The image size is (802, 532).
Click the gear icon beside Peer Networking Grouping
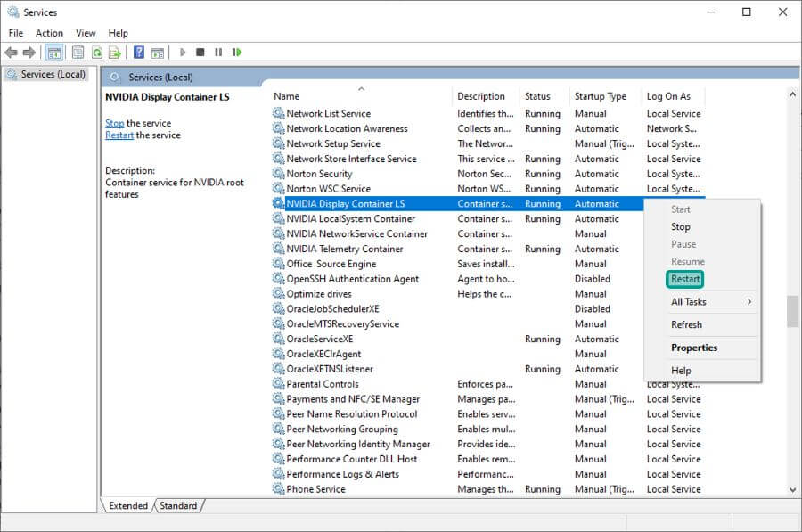click(278, 429)
